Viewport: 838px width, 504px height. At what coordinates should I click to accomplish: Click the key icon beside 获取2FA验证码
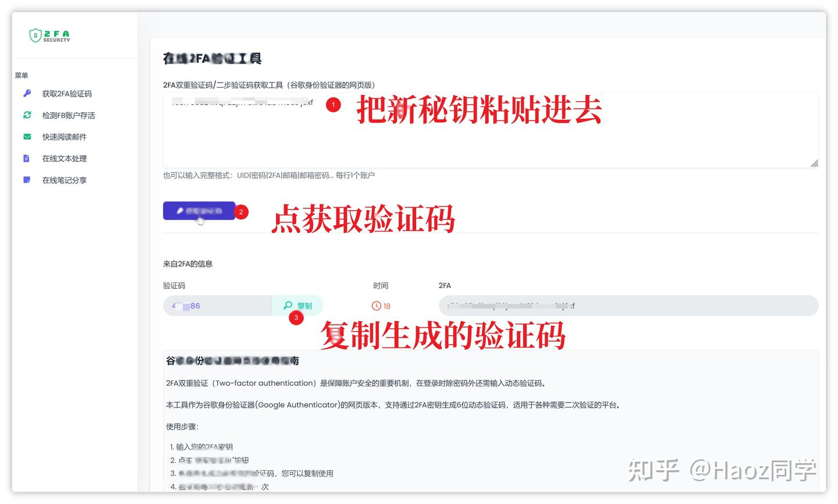(27, 93)
